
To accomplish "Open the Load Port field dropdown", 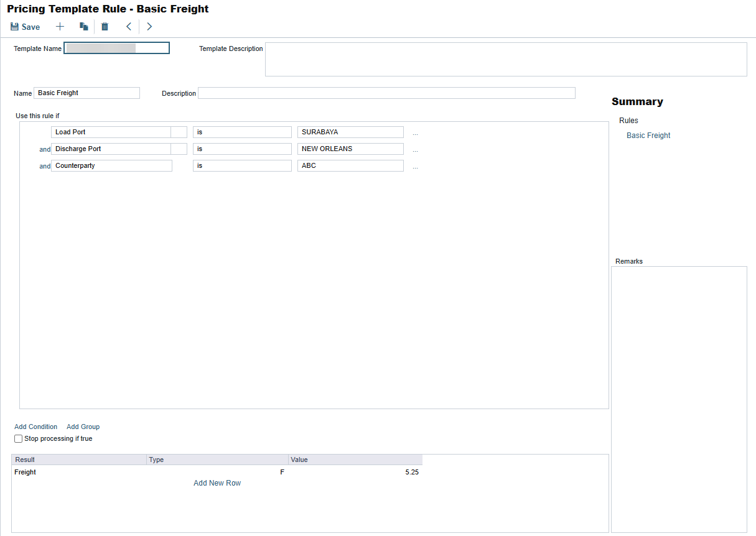I will pyautogui.click(x=179, y=132).
